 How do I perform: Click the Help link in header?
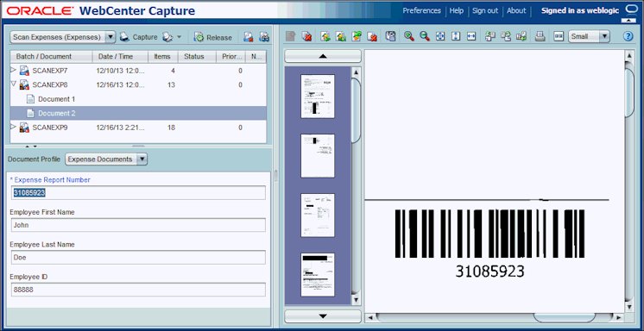457,10
